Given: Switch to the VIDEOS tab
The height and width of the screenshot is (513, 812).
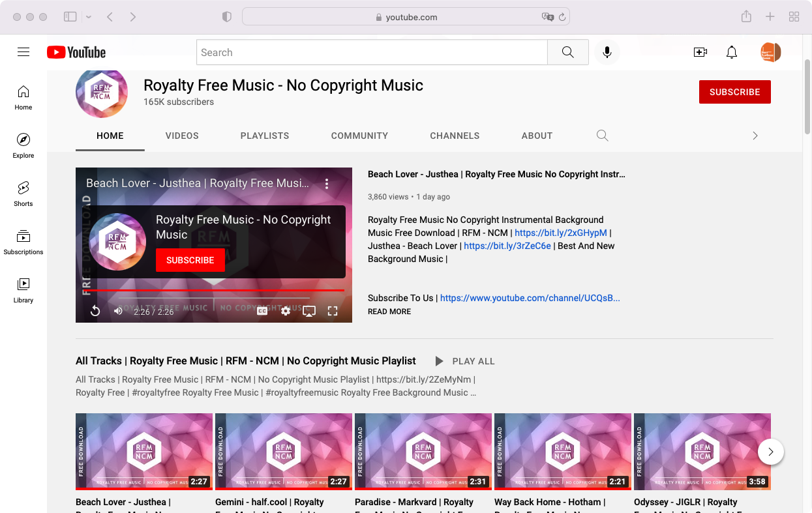Looking at the screenshot, I should 182,136.
